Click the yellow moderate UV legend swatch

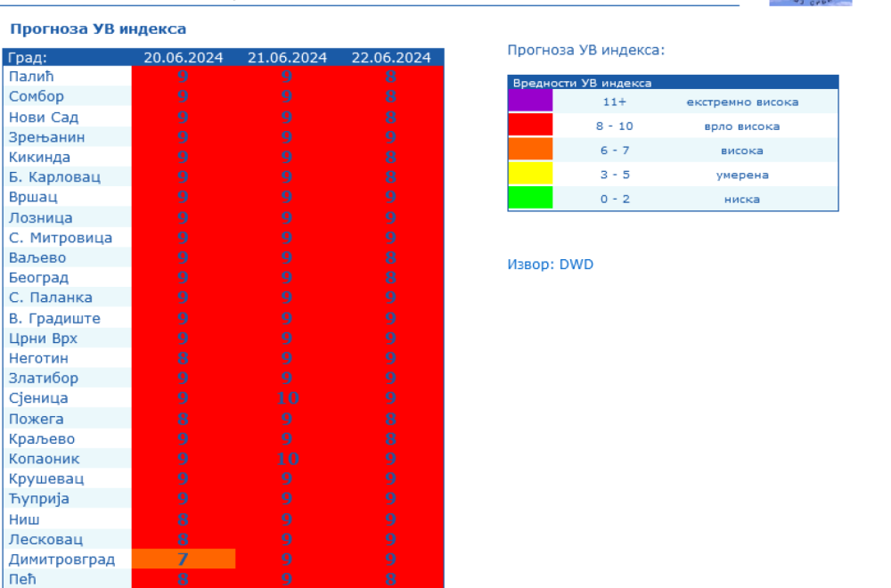530,174
